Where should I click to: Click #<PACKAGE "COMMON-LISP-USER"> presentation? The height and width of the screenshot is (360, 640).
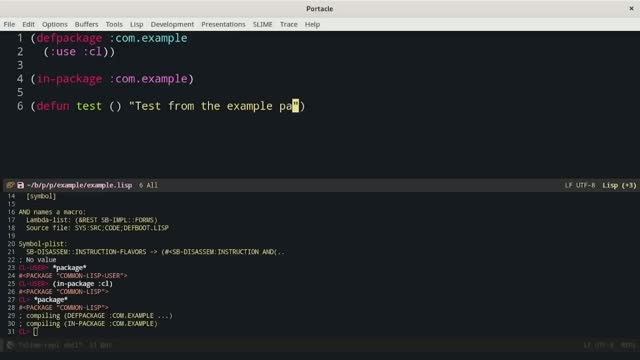click(73, 276)
